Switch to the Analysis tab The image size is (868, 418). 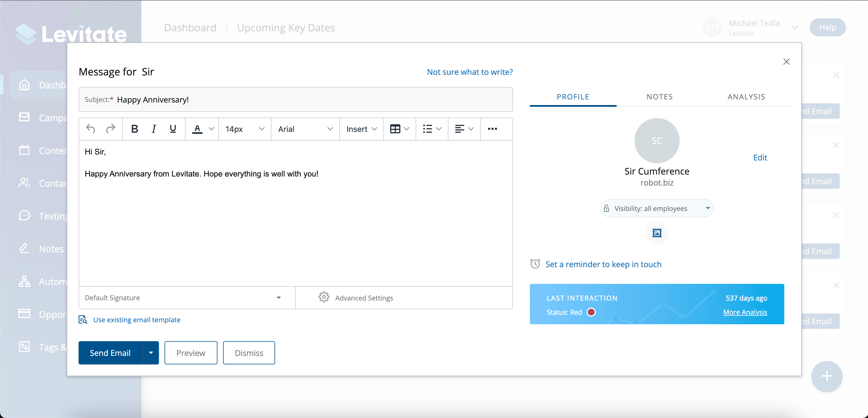[746, 97]
